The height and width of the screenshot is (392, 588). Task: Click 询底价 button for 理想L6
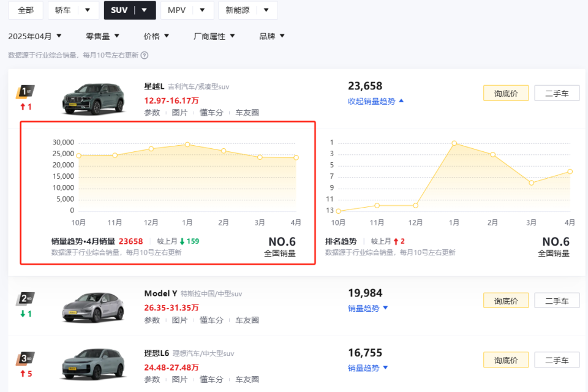click(506, 360)
